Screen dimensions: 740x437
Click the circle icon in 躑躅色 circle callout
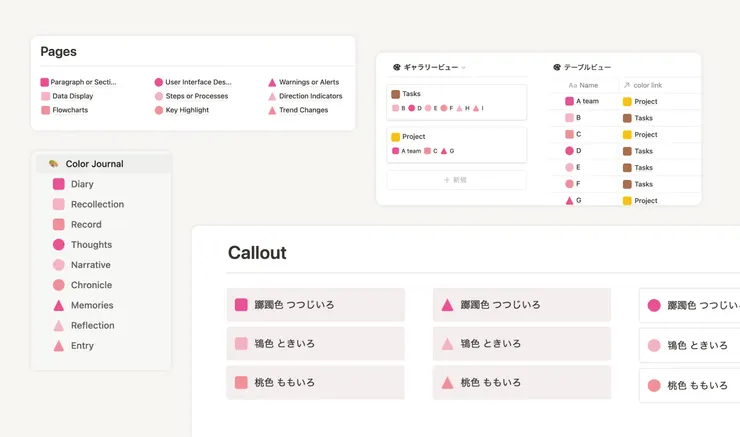click(654, 305)
